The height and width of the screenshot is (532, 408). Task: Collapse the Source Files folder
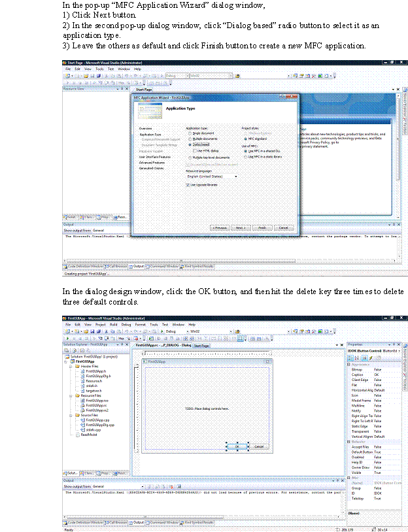71,415
